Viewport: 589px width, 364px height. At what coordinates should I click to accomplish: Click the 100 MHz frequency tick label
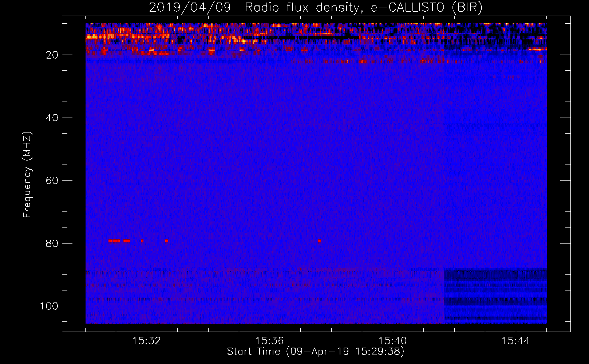pos(49,306)
